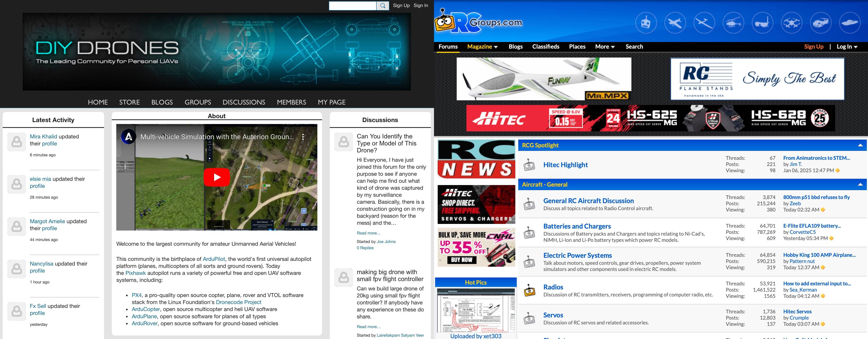
Task: Play the Multi-vehicle Simulation YouTube video
Action: (x=217, y=177)
